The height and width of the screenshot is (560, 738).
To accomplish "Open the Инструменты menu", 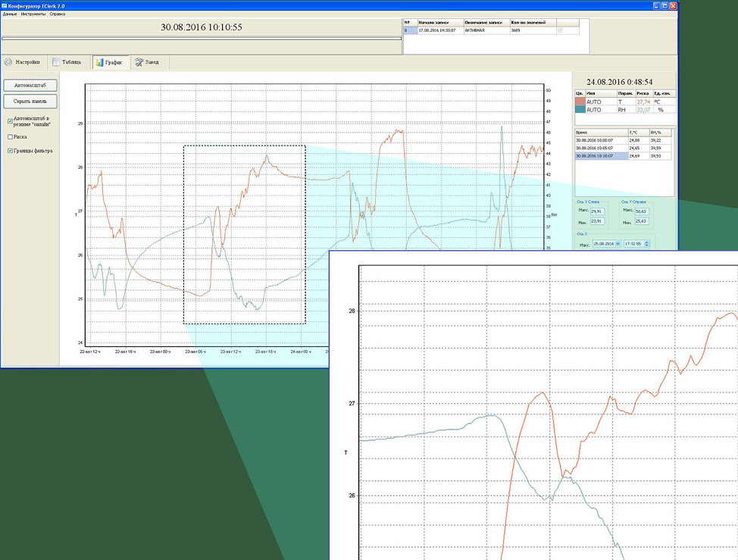I will (33, 14).
